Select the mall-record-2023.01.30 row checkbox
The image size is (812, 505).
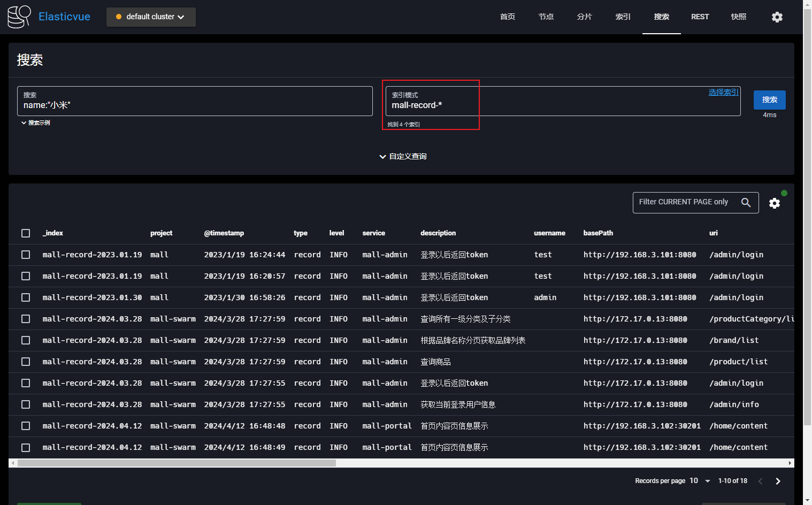(26, 297)
